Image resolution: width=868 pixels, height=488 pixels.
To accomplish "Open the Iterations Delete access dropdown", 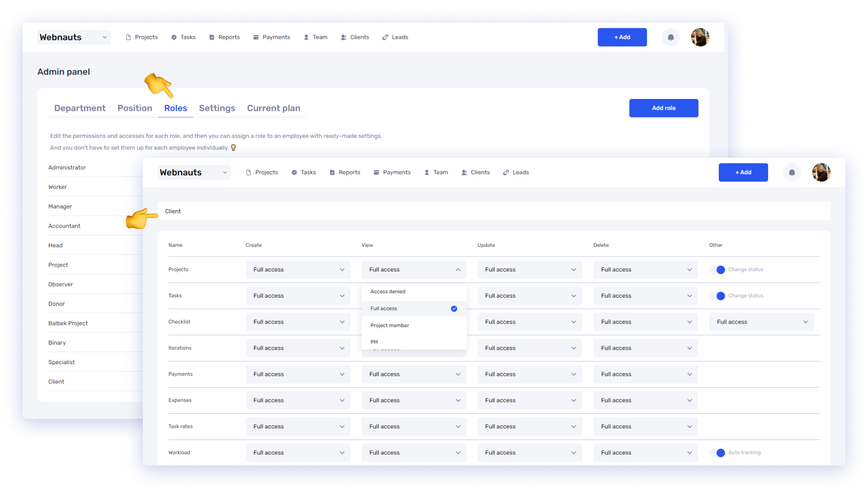I will [x=646, y=348].
